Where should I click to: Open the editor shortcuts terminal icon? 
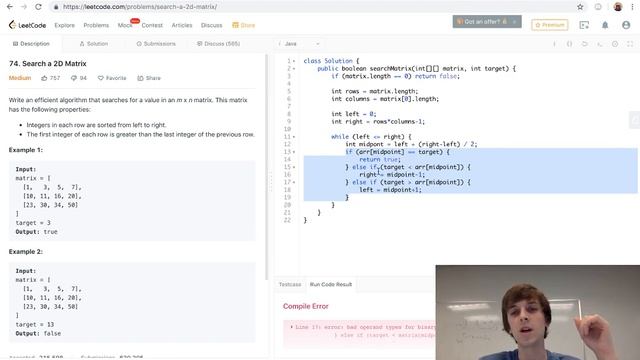tap(600, 44)
